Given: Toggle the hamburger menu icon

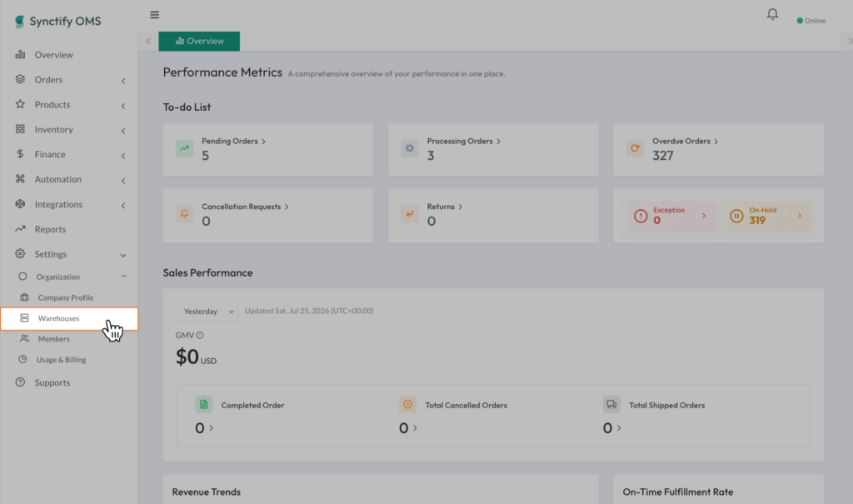Looking at the screenshot, I should point(154,15).
